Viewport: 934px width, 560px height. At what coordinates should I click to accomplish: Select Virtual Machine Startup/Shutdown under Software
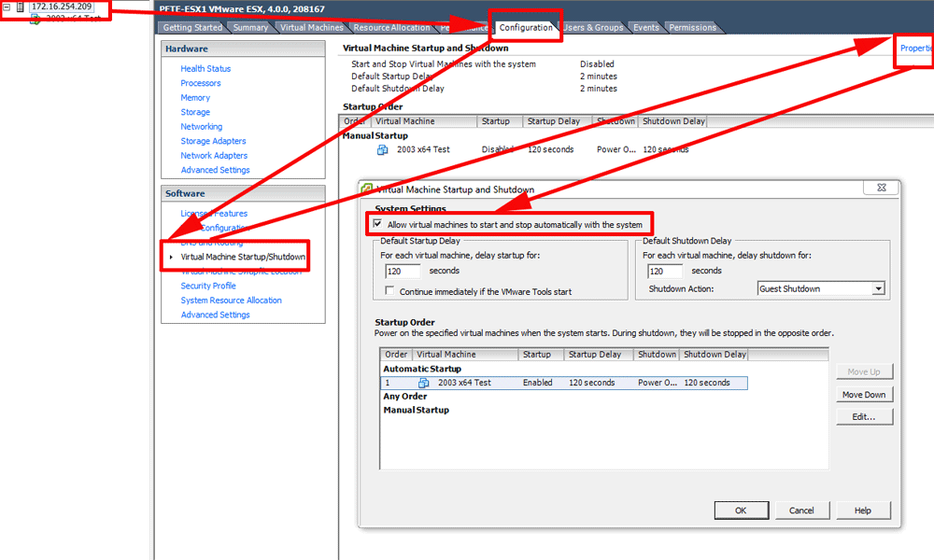(x=243, y=257)
